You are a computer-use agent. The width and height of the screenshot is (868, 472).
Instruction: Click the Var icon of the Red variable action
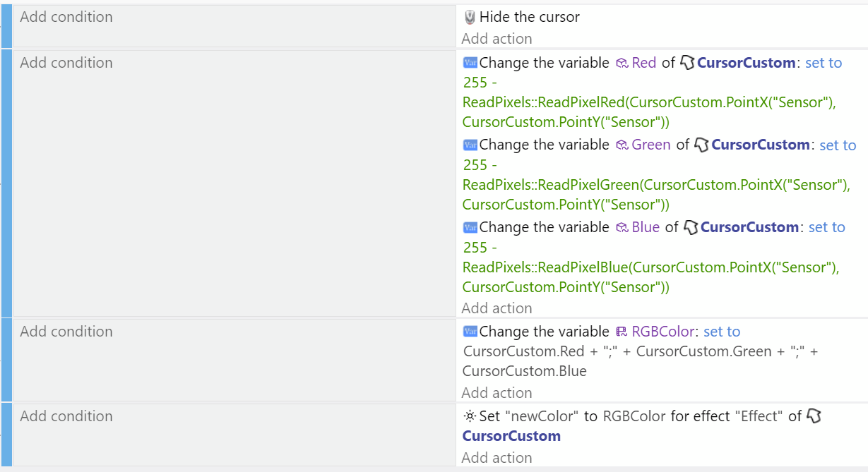tap(470, 63)
